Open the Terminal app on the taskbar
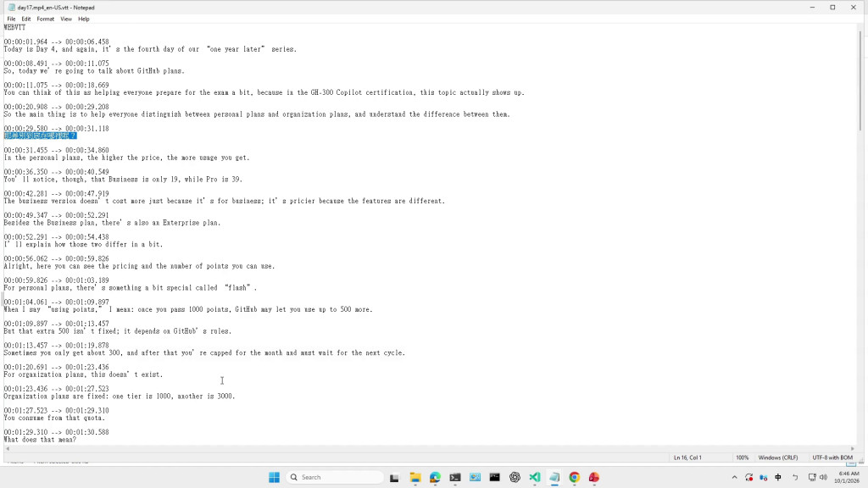Image resolution: width=868 pixels, height=488 pixels. [455, 478]
